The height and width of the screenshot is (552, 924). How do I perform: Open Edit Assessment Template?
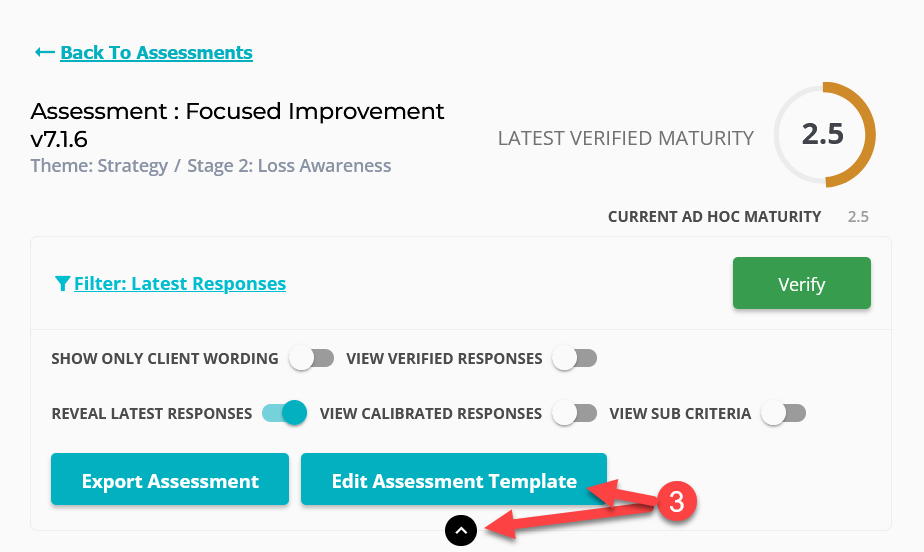pos(454,479)
